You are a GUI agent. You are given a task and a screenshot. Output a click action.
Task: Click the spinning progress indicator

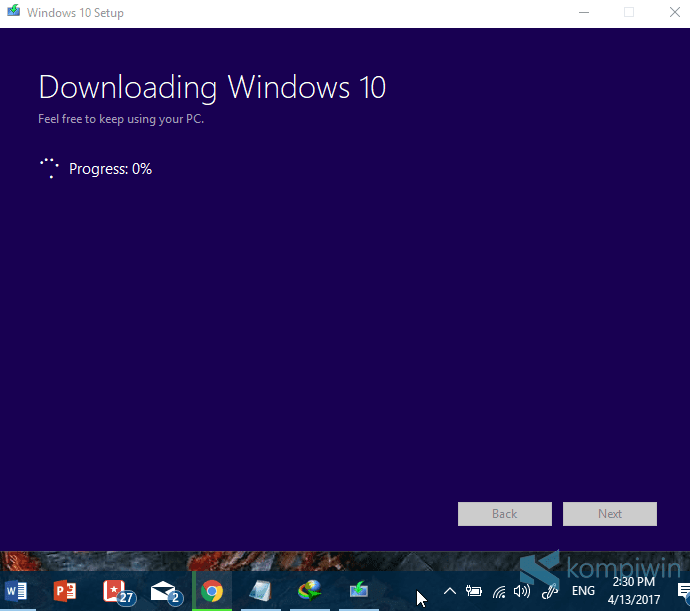click(50, 168)
